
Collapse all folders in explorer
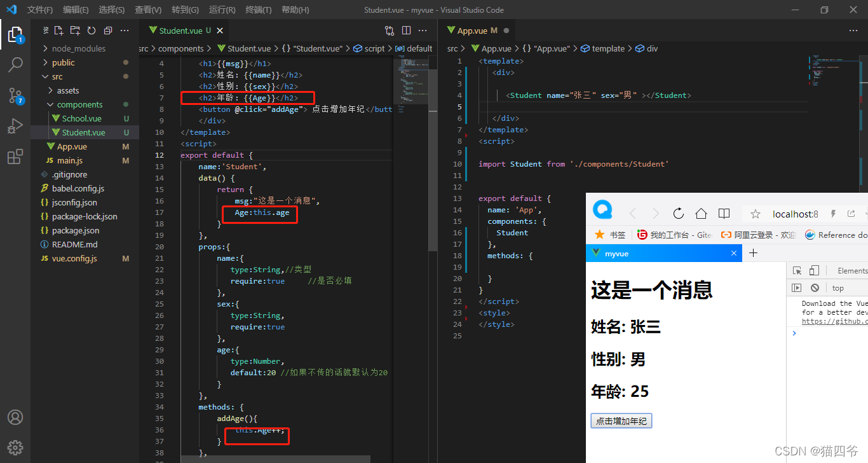[x=108, y=31]
